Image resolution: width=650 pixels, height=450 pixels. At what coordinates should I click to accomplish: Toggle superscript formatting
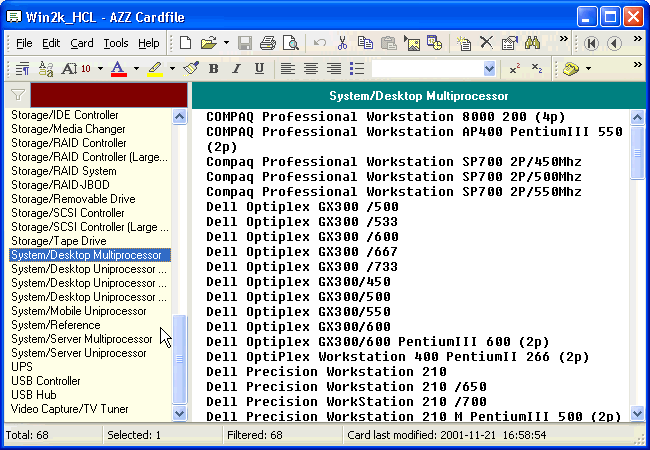click(515, 69)
